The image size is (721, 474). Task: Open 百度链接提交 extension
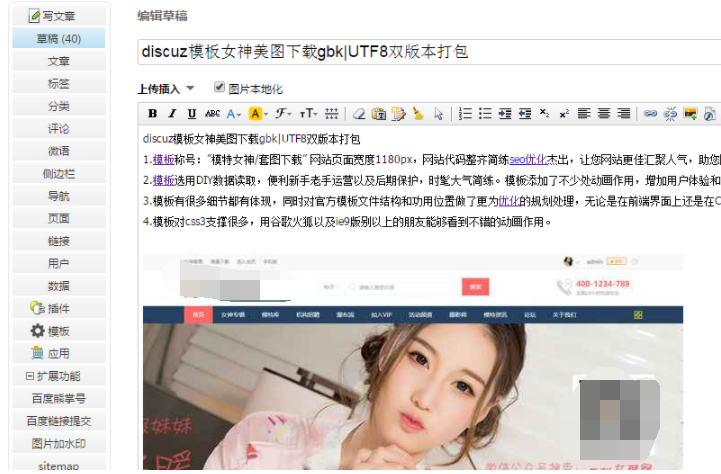tap(59, 421)
